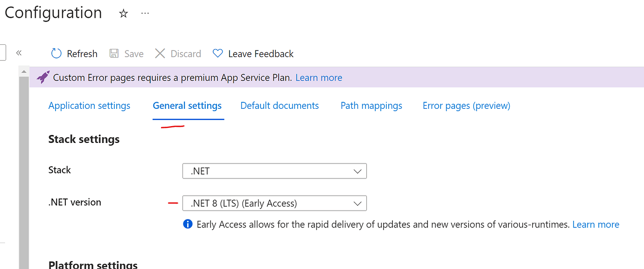Click Learn more about Early Access runtimes
The image size is (644, 269).
click(x=595, y=224)
